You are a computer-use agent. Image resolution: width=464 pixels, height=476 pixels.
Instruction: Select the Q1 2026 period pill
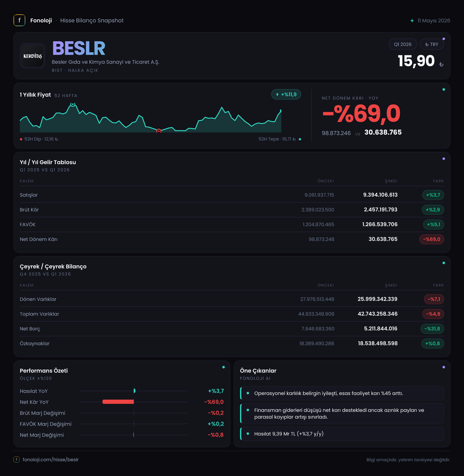tap(403, 44)
